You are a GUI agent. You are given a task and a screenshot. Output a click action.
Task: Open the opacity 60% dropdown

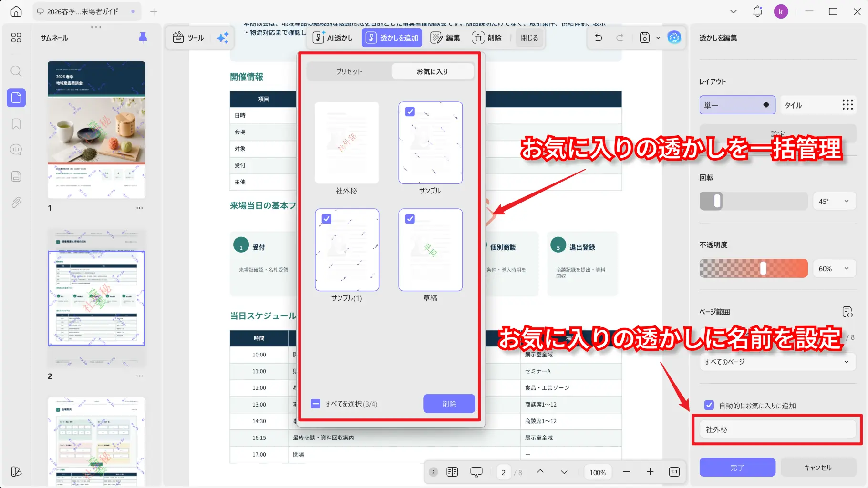834,268
